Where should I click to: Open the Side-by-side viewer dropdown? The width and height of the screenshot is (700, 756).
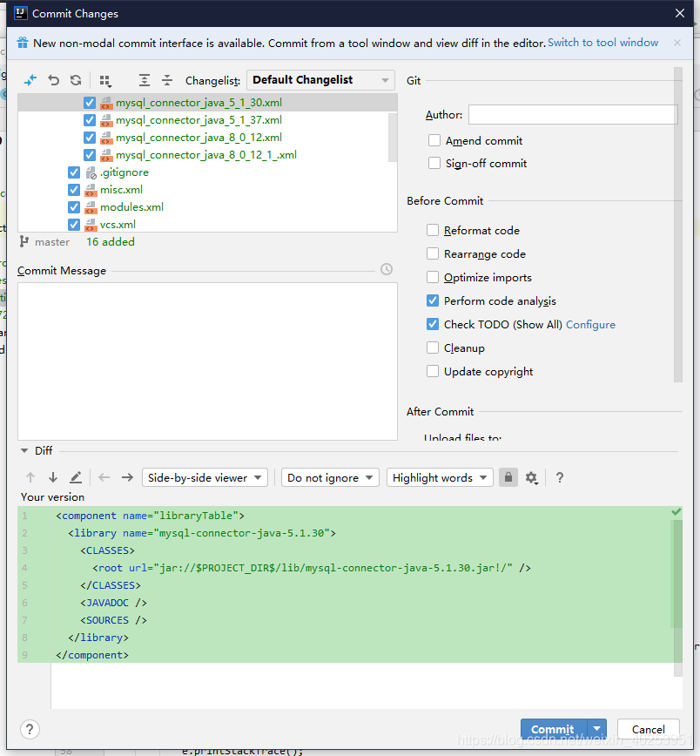coord(205,477)
